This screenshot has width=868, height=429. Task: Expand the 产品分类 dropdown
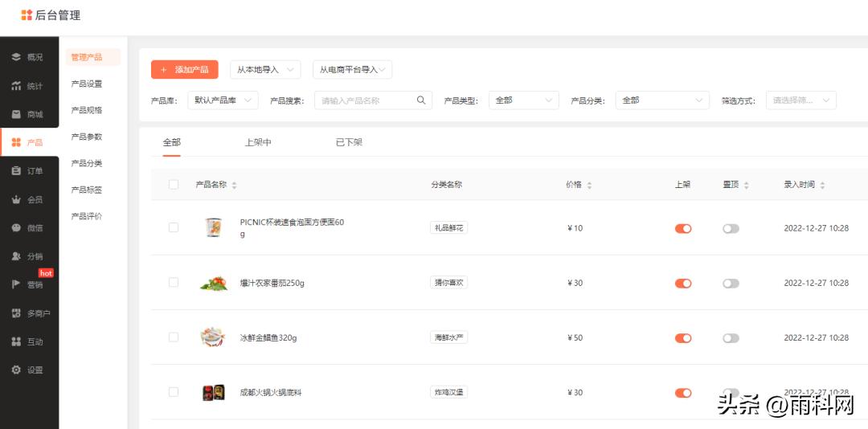(x=662, y=100)
